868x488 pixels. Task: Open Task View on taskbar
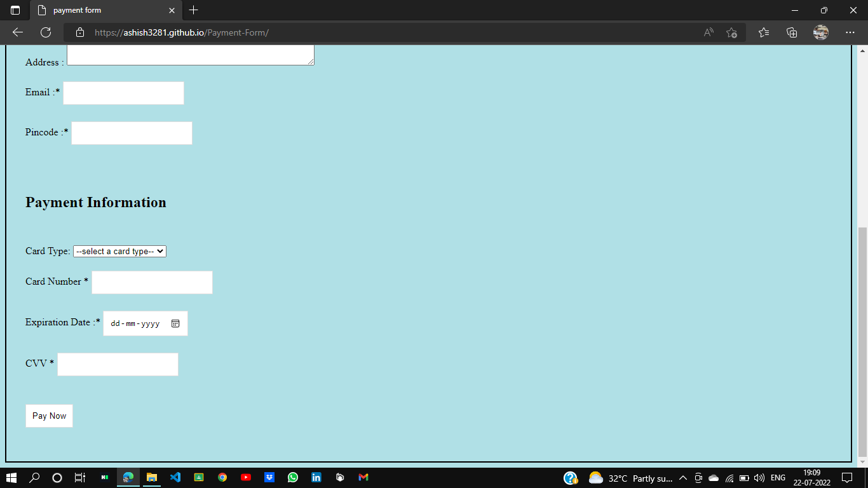click(x=80, y=477)
